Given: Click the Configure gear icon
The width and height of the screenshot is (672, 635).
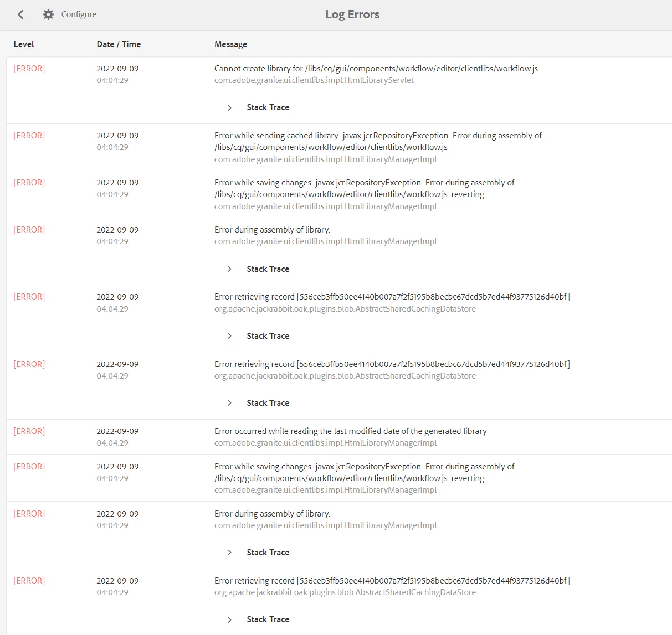Looking at the screenshot, I should 49,14.
